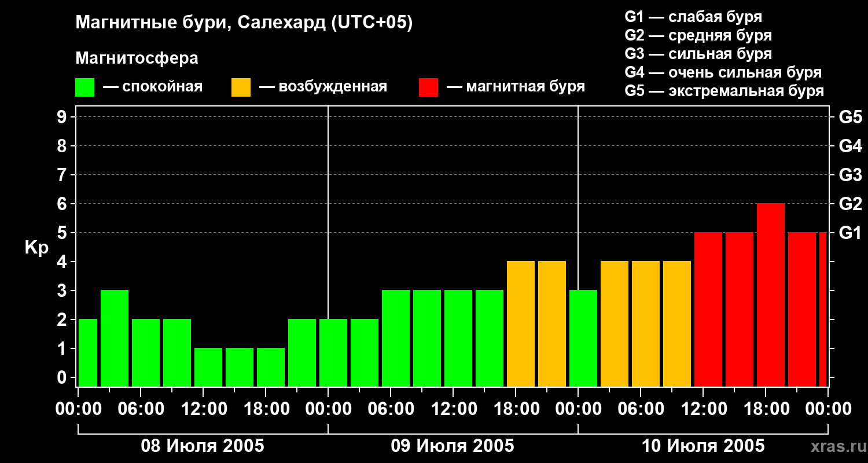Select the first 09 July bar after midnight
Screen dimensions: 868x463
(x=333, y=353)
